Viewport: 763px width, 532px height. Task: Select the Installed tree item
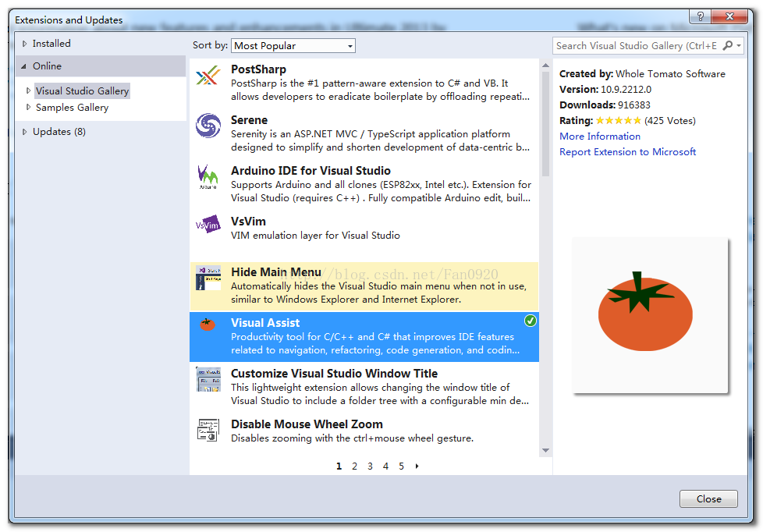[51, 44]
